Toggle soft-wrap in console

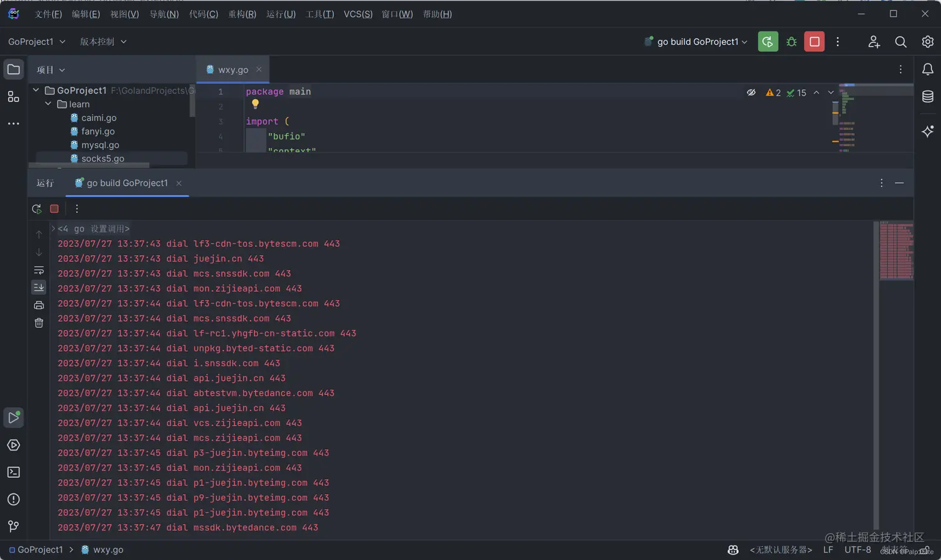[39, 270]
